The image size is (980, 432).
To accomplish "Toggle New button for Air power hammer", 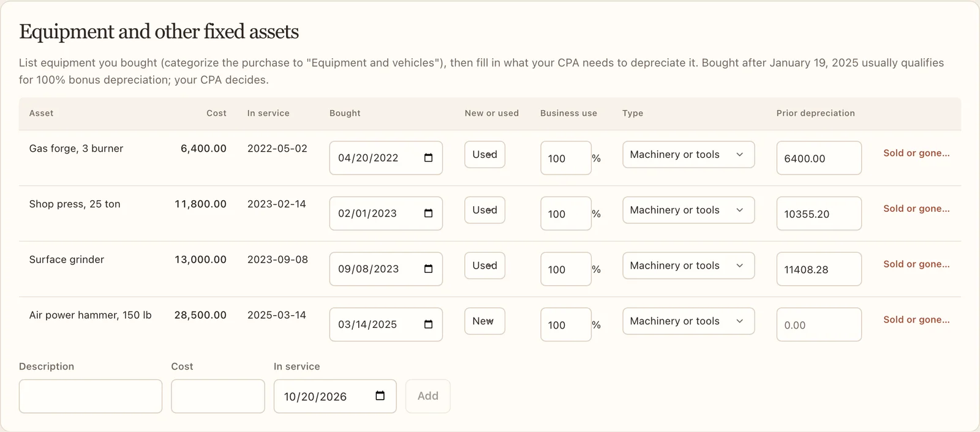I will [484, 321].
